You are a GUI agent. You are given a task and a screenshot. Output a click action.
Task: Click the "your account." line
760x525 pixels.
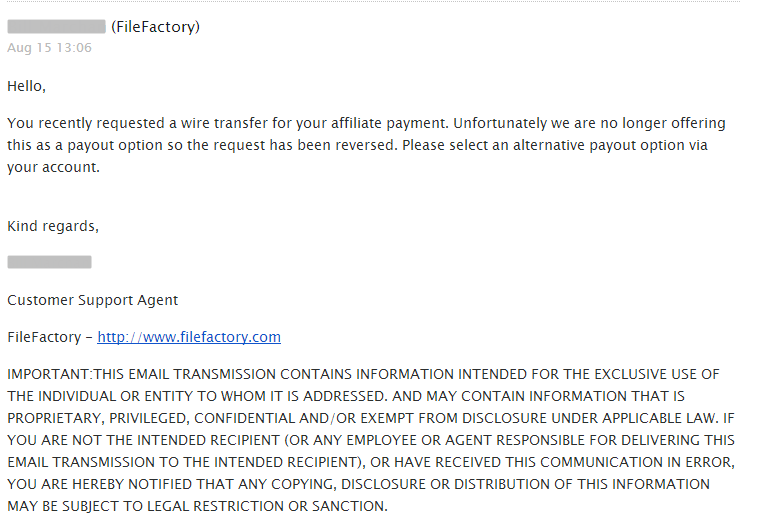click(x=53, y=167)
